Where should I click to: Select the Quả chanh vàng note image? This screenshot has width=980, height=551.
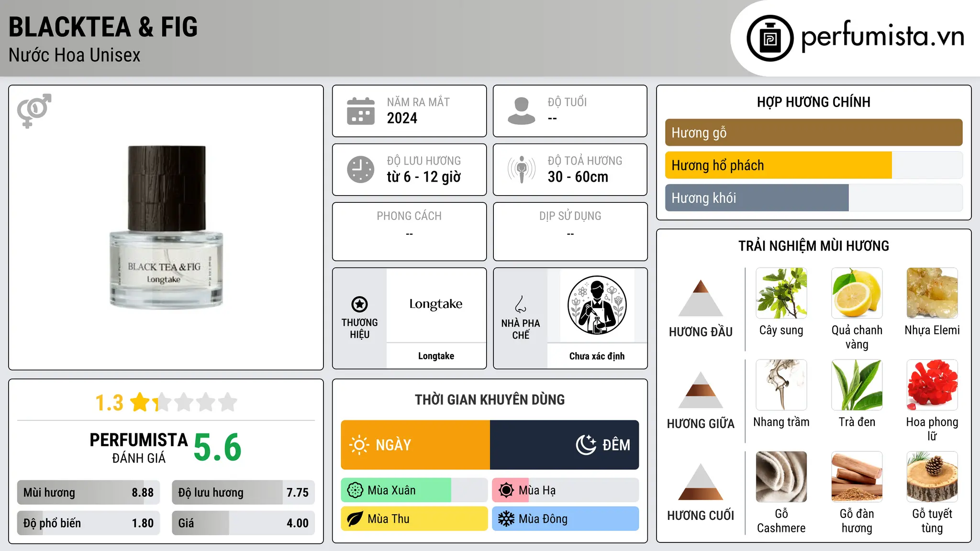(857, 293)
